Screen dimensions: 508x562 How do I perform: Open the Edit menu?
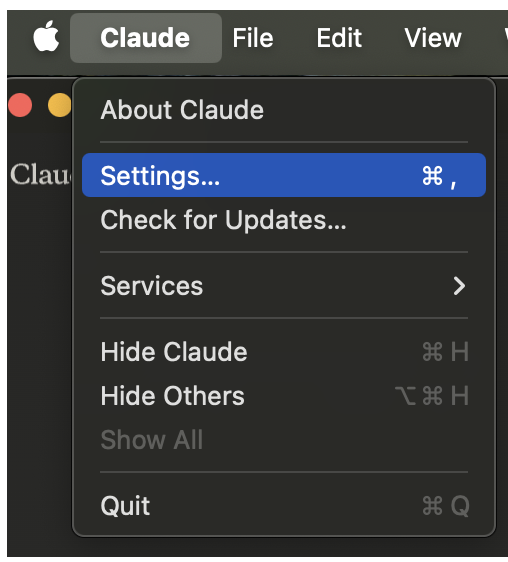pyautogui.click(x=339, y=38)
